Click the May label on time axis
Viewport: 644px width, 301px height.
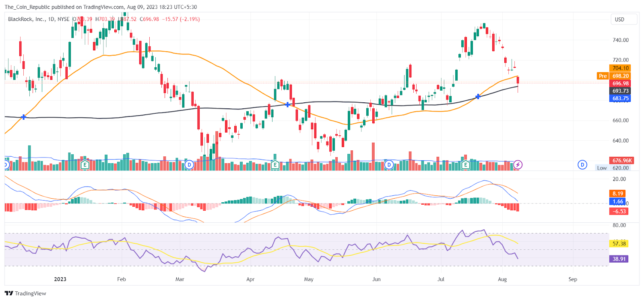pyautogui.click(x=309, y=279)
